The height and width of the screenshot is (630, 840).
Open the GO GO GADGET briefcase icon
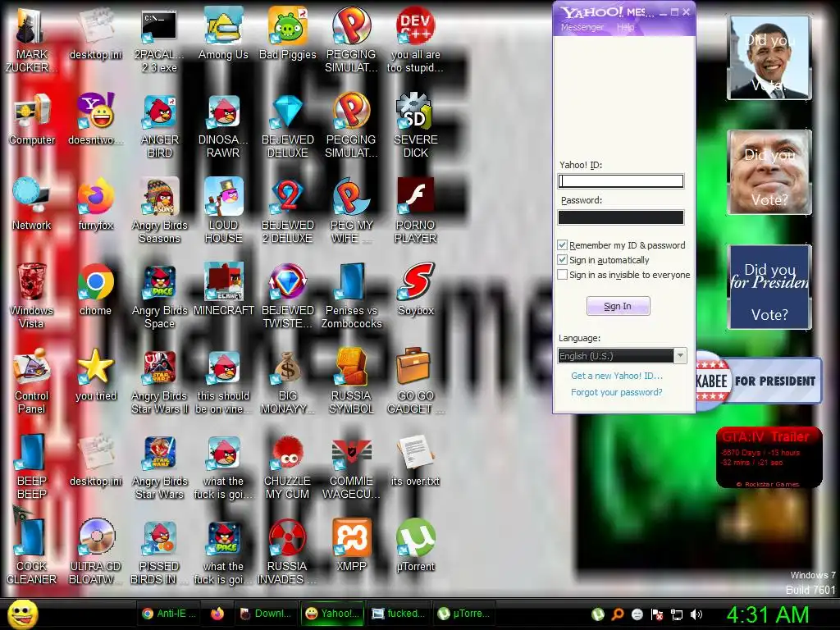pyautogui.click(x=416, y=381)
